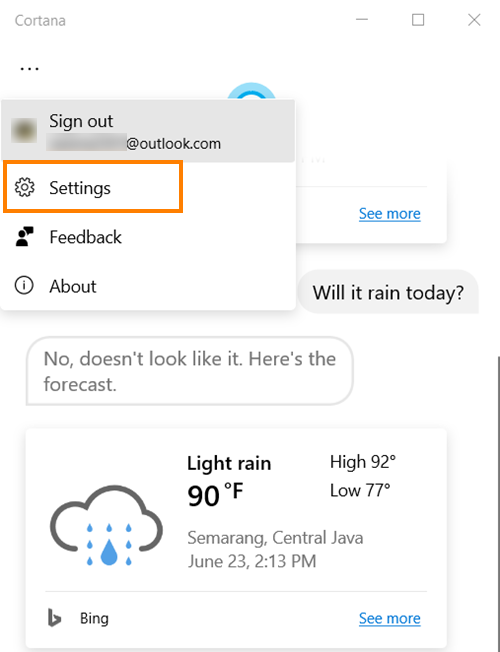Click the 'No, doesn't look like it' reply
Viewport: 500px width, 652px height.
(x=190, y=371)
